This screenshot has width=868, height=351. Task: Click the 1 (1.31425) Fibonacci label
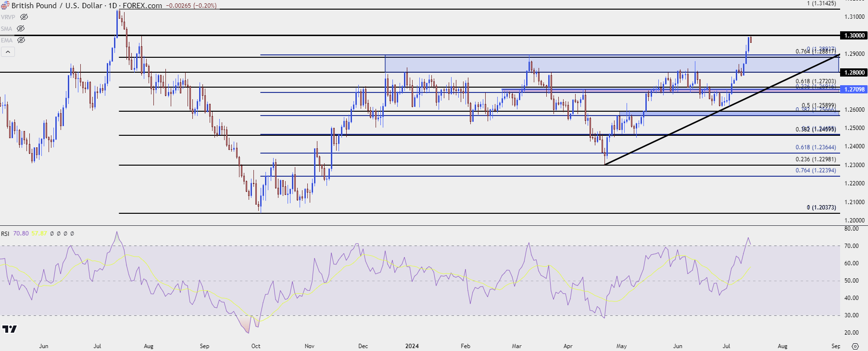821,3
